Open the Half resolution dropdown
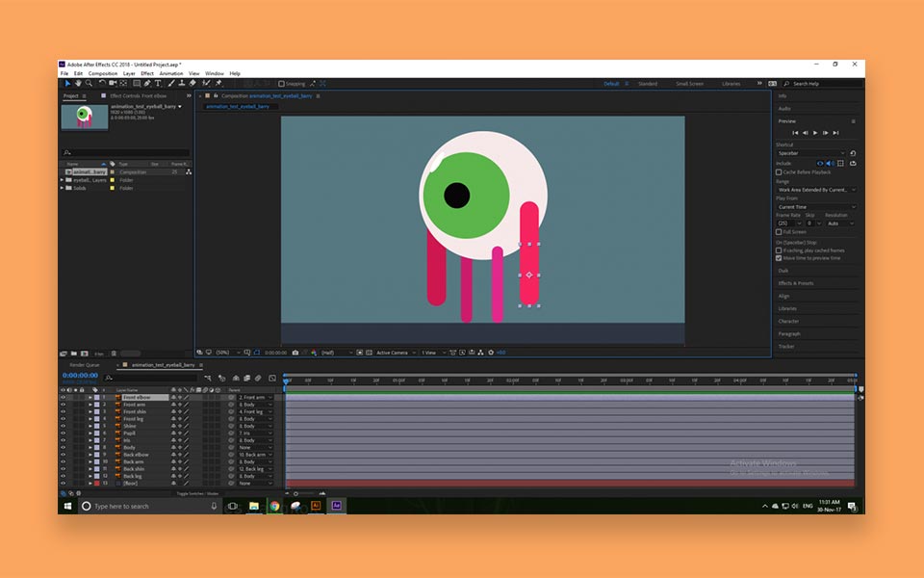 (x=337, y=353)
